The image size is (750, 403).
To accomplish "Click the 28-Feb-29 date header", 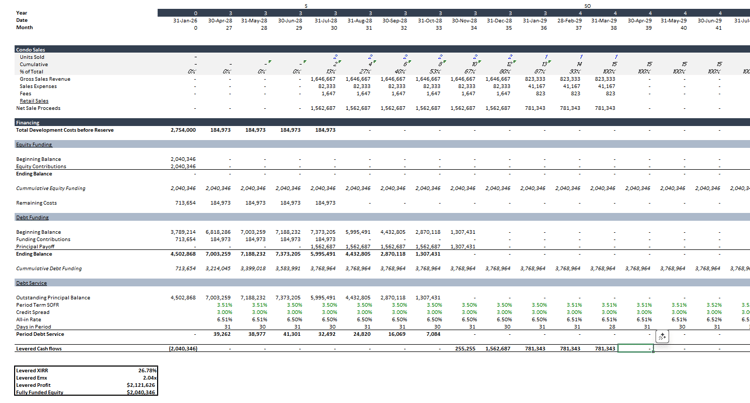I will (x=569, y=21).
